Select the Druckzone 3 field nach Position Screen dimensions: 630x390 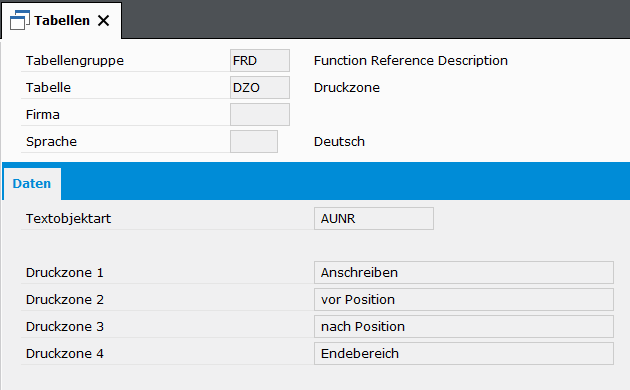coord(464,326)
